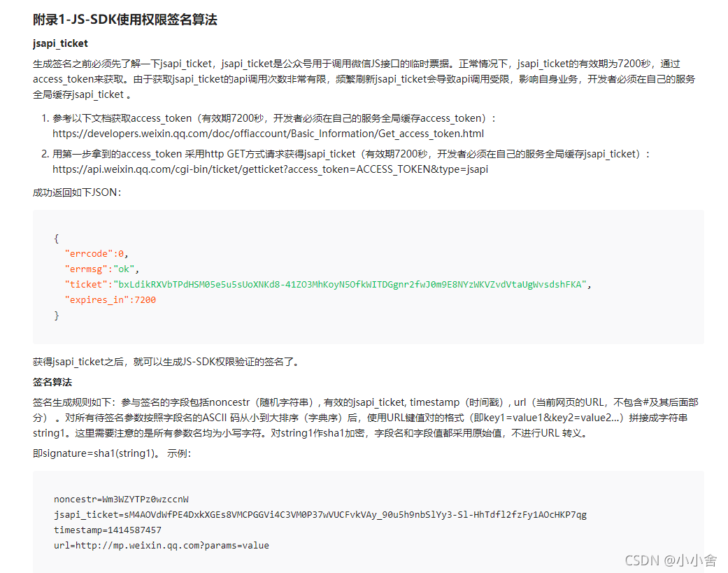Click the sentence 获得jsapi_ticket之后 paragraph

click(x=167, y=362)
